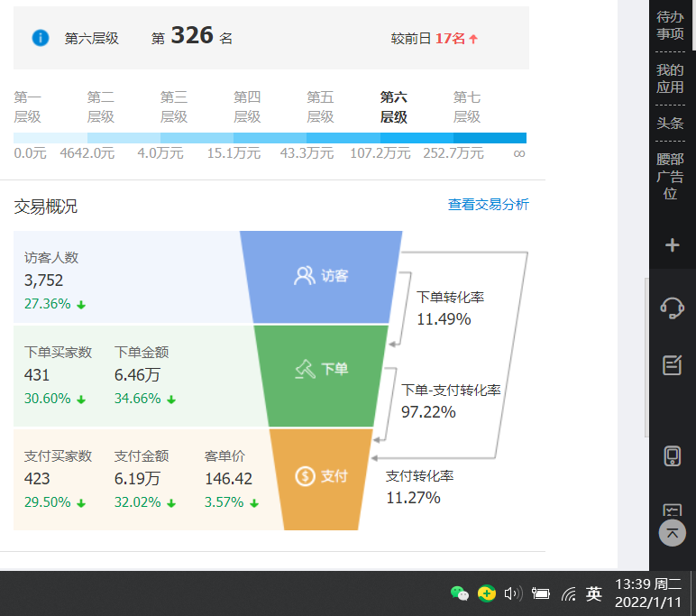
Task: Open the Wi-Fi network tray icon
Action: point(568,593)
